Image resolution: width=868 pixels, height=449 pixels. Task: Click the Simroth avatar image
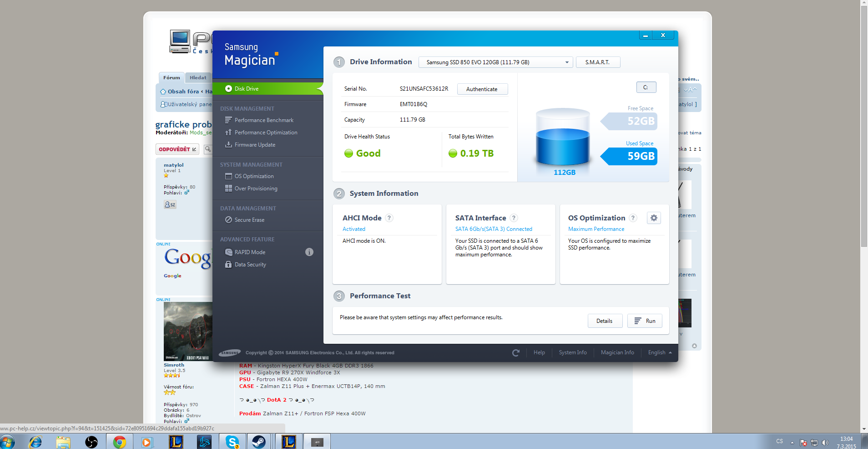pyautogui.click(x=188, y=332)
